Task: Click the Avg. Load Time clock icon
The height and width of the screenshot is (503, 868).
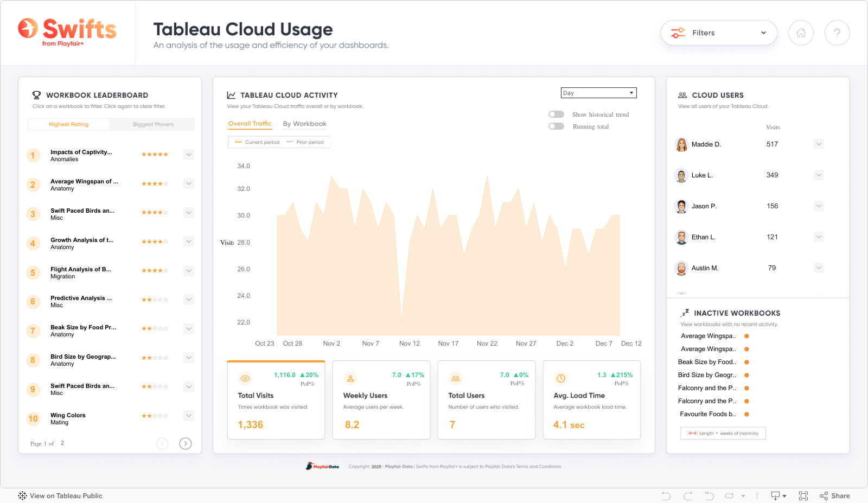Action: pos(561,379)
